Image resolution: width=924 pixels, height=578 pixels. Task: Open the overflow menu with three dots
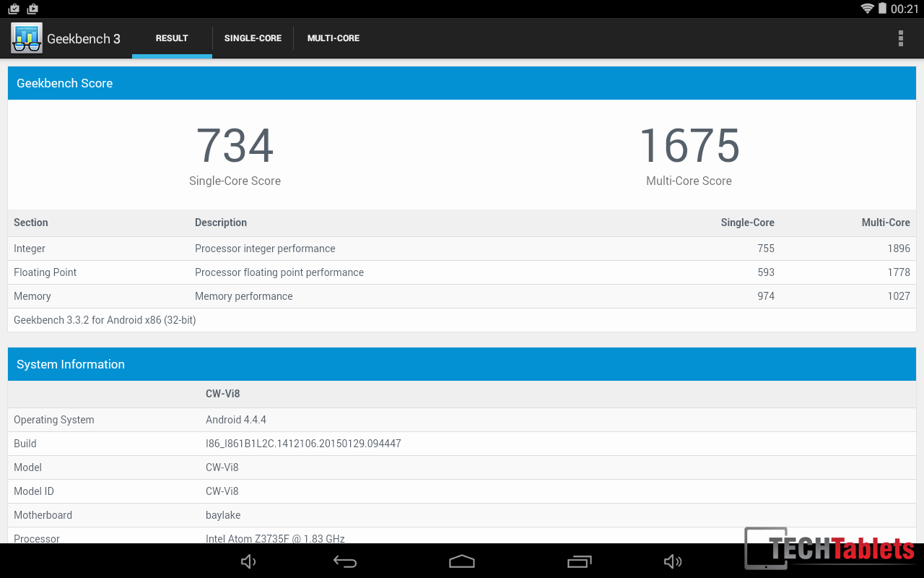(900, 38)
